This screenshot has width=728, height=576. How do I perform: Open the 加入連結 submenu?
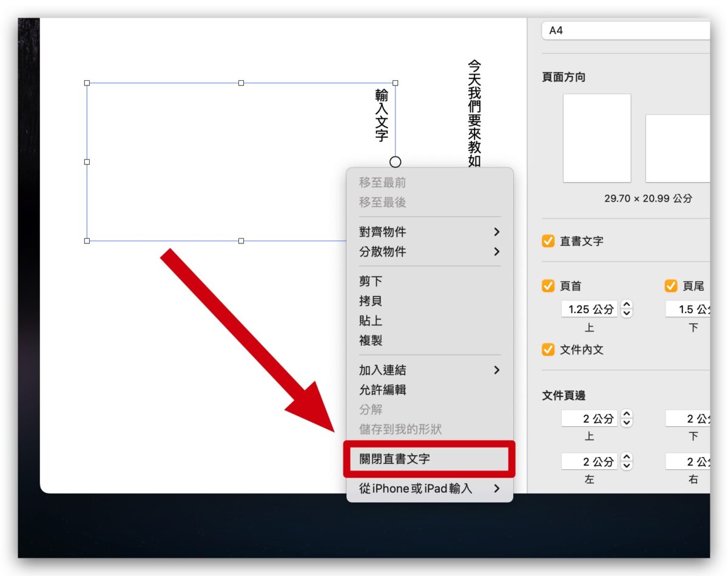(x=430, y=370)
